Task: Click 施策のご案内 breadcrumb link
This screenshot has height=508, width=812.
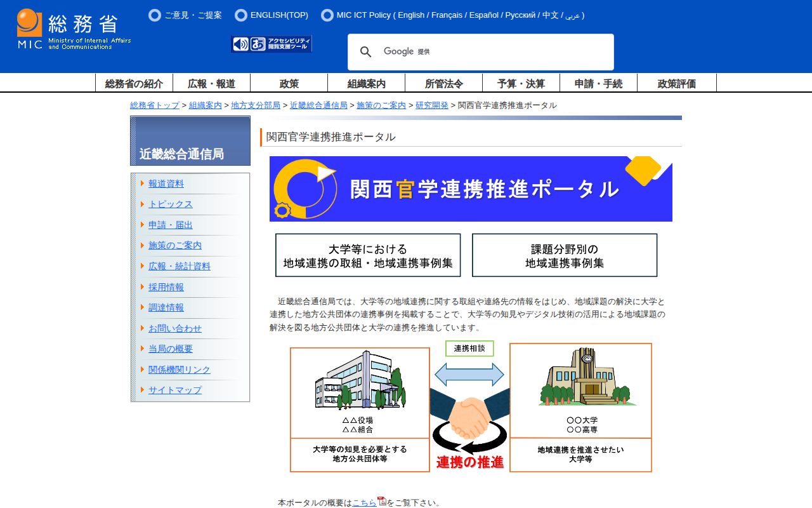Action: click(x=381, y=105)
